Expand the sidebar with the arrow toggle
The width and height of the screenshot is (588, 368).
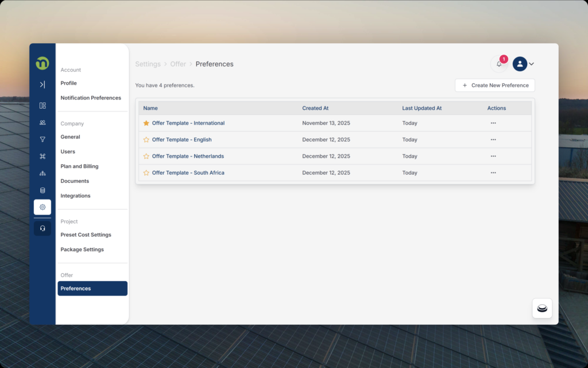[x=42, y=85]
